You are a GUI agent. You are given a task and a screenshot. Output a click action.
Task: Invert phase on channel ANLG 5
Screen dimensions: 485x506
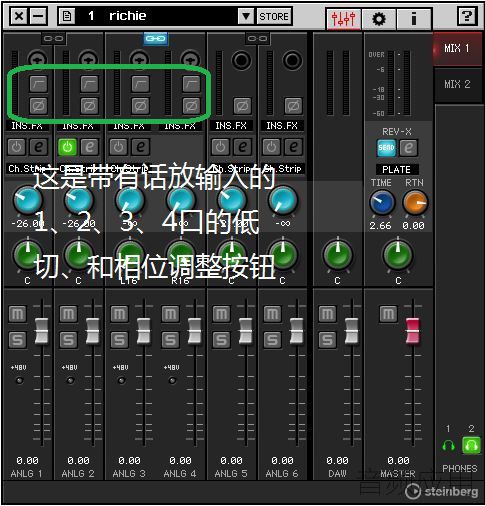(242, 106)
